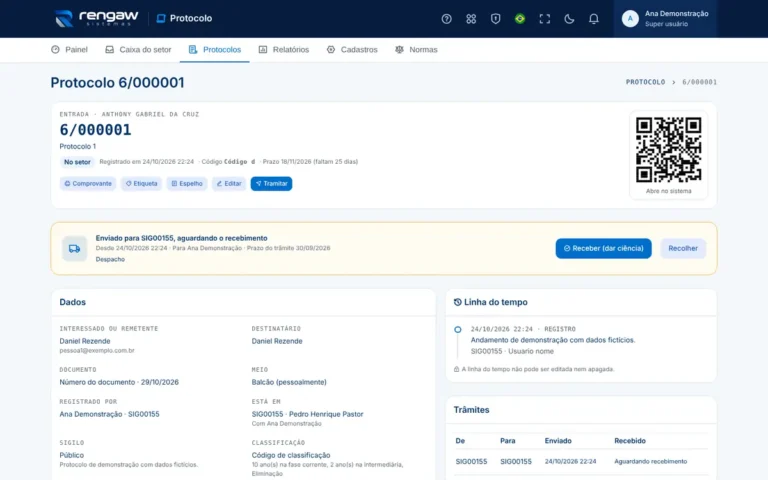Click the Tramitar button
Viewport: 768px width, 480px height.
pyautogui.click(x=271, y=184)
